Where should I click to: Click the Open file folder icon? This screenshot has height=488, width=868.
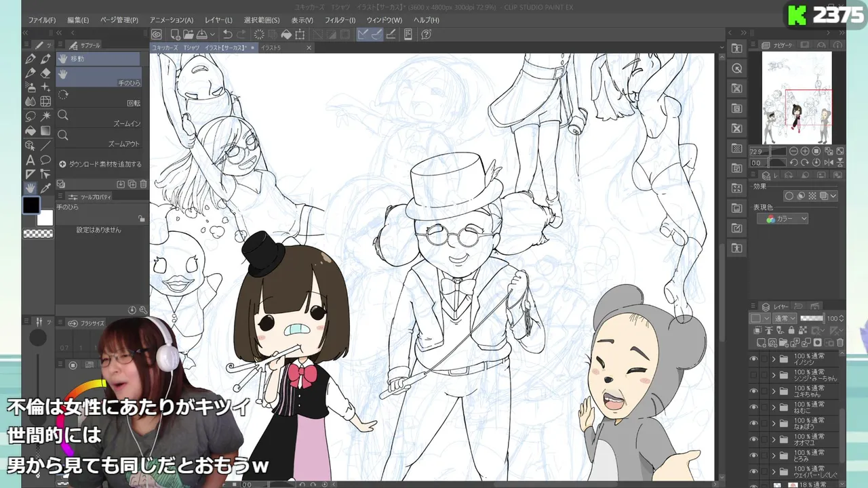click(189, 35)
